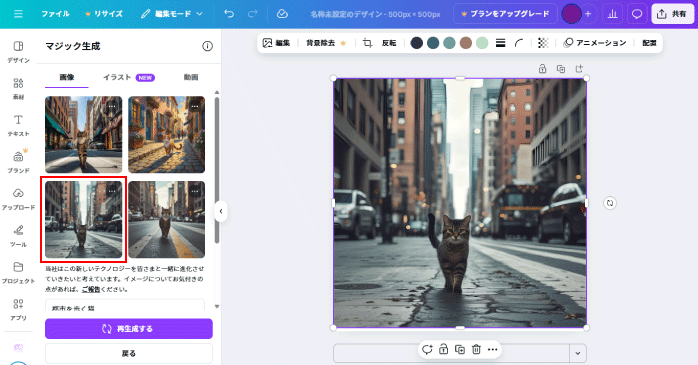
Task: Click the 再生成する button
Action: click(x=129, y=328)
